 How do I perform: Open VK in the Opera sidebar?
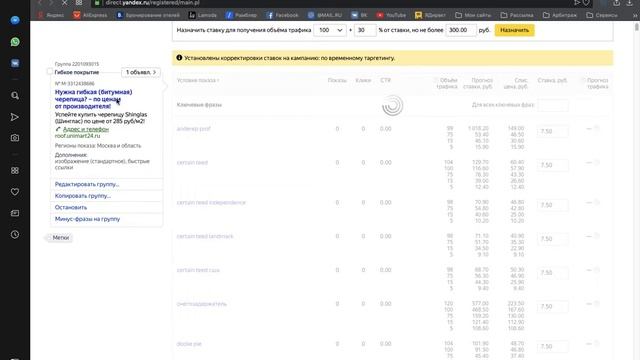(x=15, y=63)
